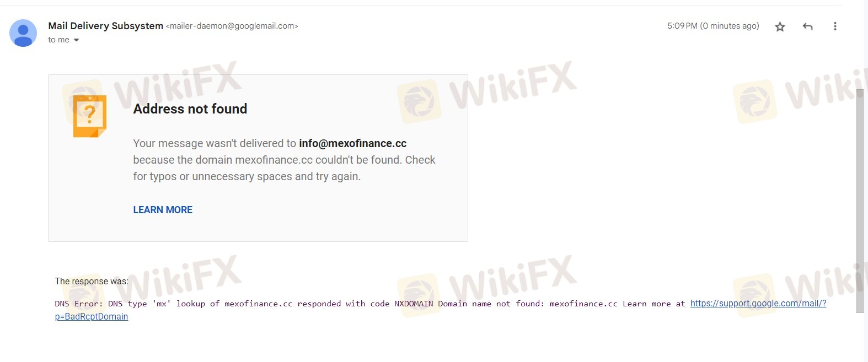This screenshot has height=362, width=868.
Task: Open the support.google.com/mail link
Action: [758, 304]
